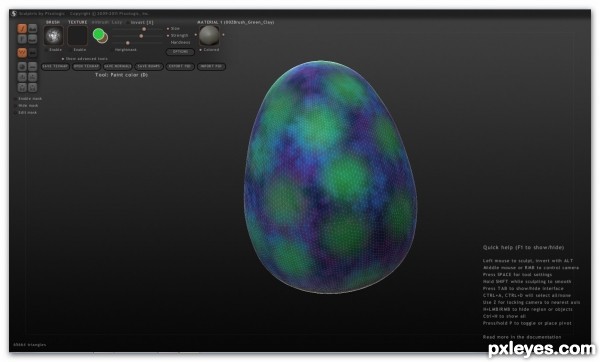Tick the Enable mask checkbox
Viewport: 600px width, 362px height.
[16, 99]
